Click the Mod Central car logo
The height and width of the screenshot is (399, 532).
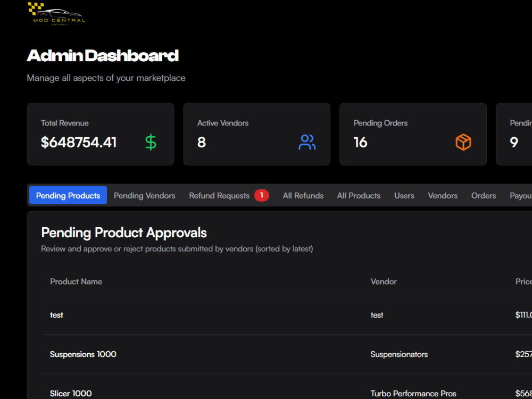tap(56, 14)
